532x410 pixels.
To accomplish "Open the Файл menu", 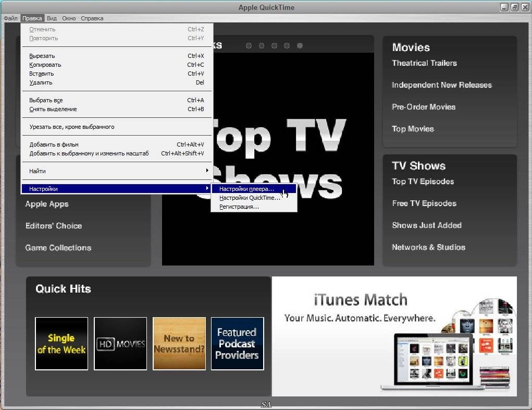I will coord(10,18).
